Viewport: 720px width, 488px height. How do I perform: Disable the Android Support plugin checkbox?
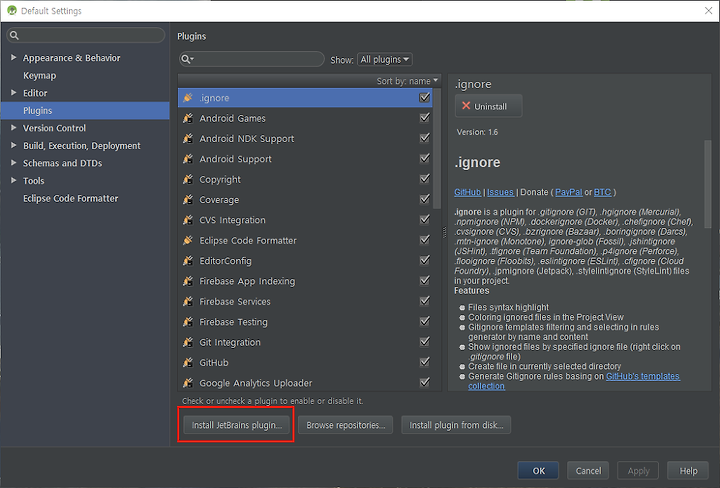(x=425, y=158)
